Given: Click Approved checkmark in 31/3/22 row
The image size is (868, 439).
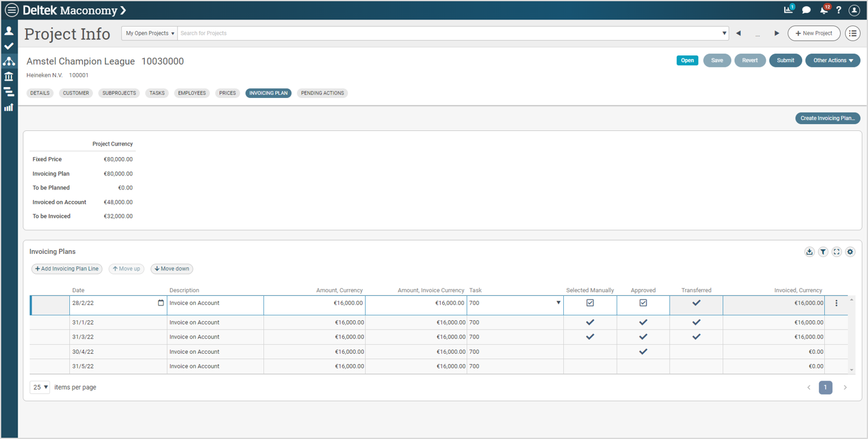Looking at the screenshot, I should click(x=643, y=337).
